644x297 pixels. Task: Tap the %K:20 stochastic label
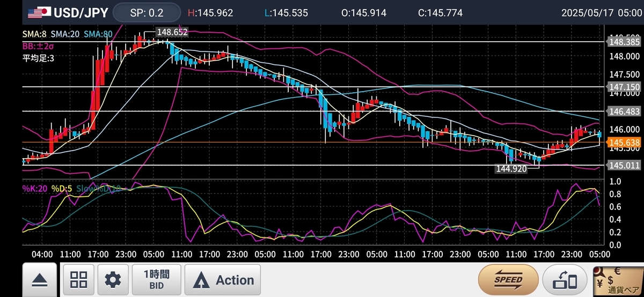point(34,188)
